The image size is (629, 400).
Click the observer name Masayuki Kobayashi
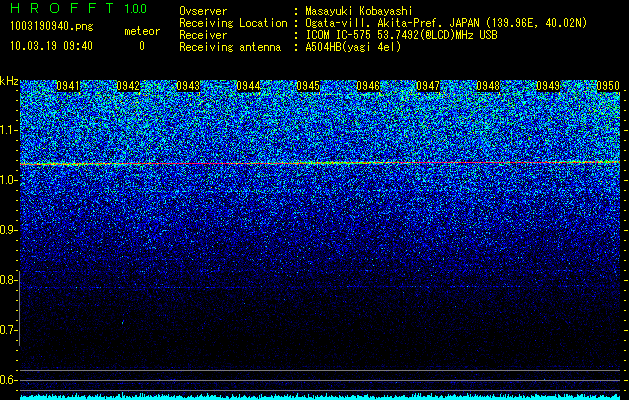point(359,11)
